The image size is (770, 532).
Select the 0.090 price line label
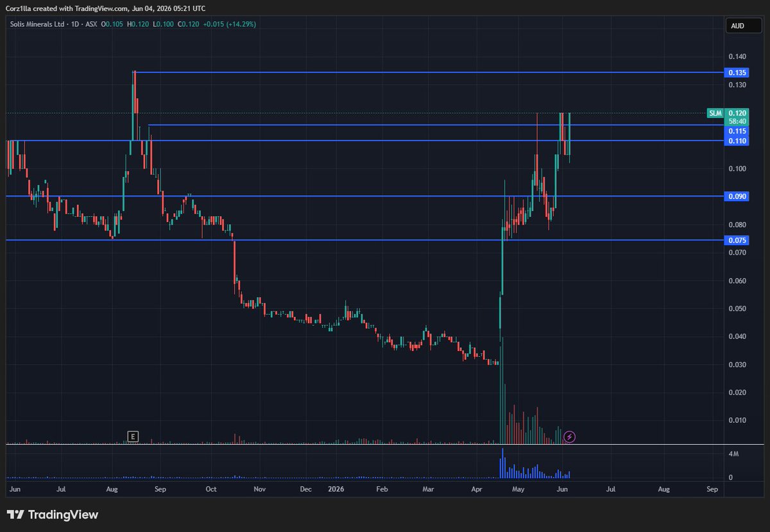(x=737, y=196)
